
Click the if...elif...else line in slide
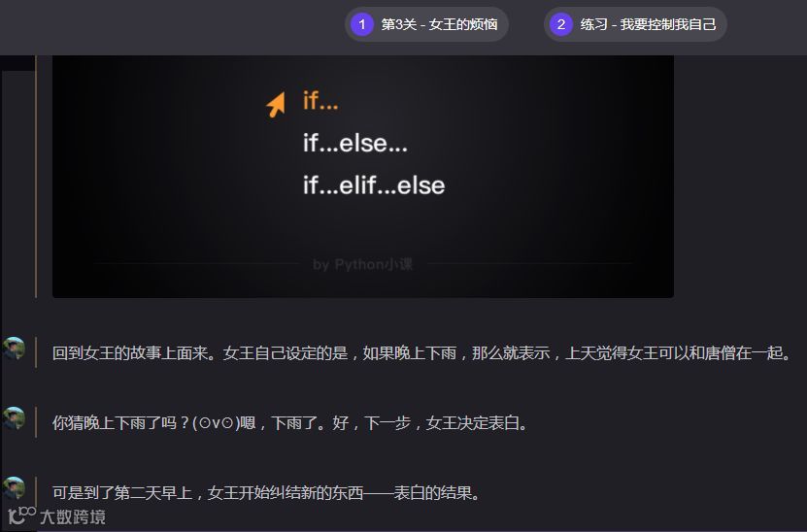374,185
